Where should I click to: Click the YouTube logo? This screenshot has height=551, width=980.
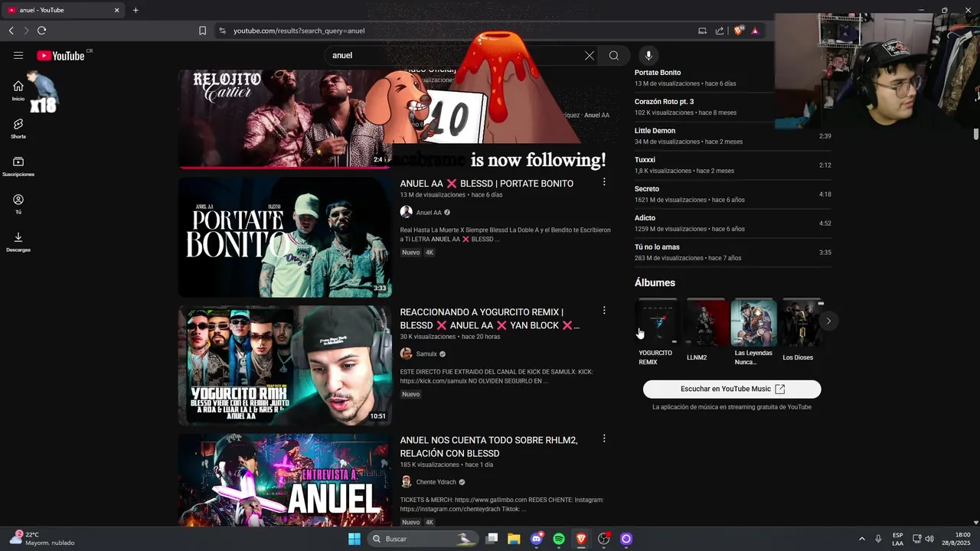60,55
